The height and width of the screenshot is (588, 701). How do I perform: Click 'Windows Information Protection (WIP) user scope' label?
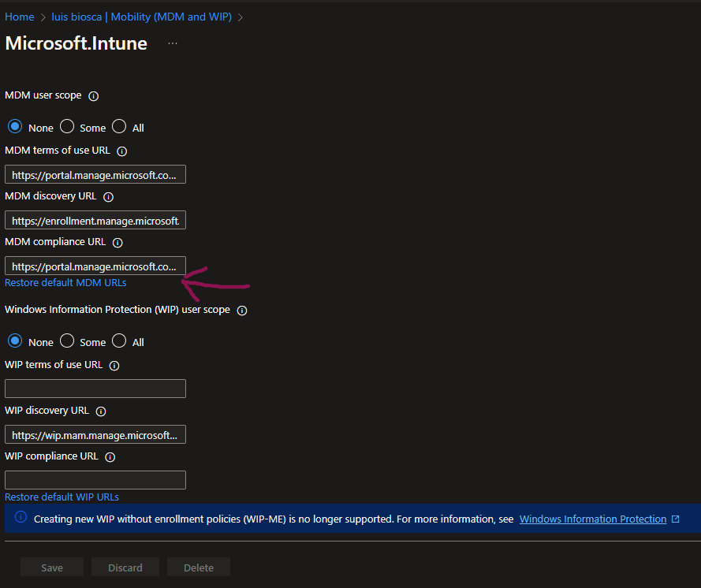(117, 310)
